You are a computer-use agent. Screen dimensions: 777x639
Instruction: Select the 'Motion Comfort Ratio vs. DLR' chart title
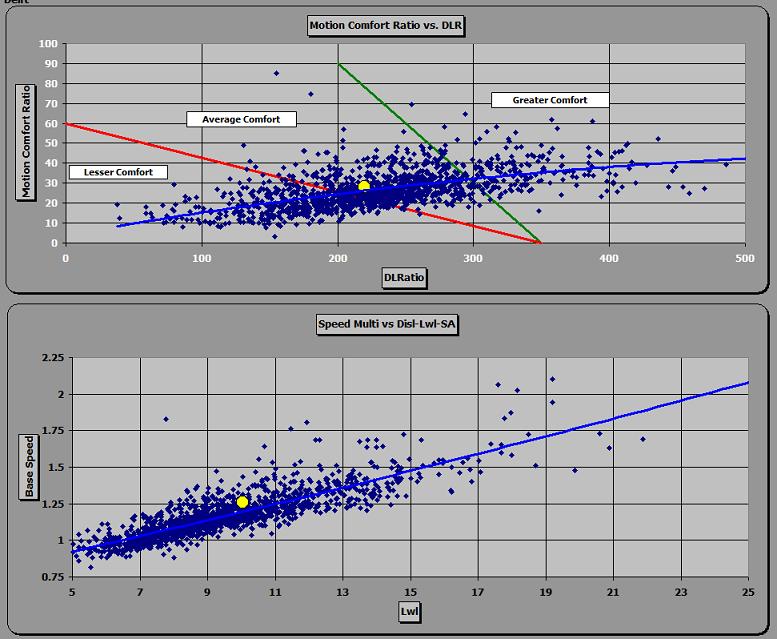(x=386, y=26)
